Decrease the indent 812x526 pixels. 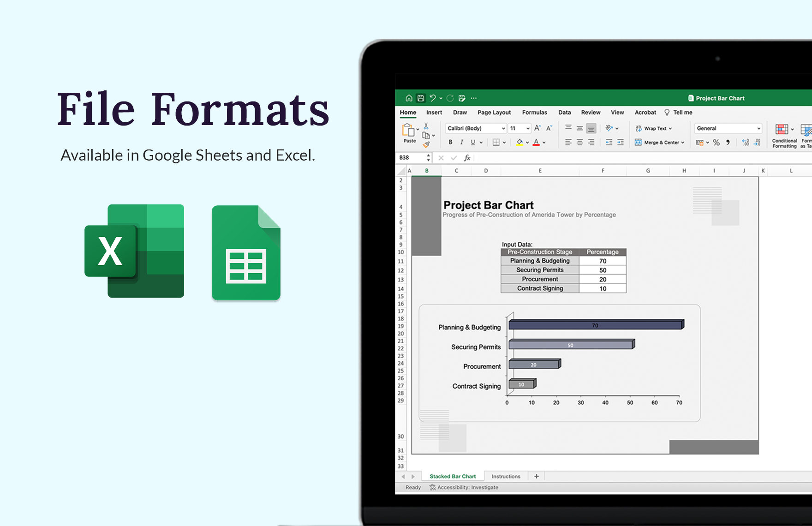[609, 142]
